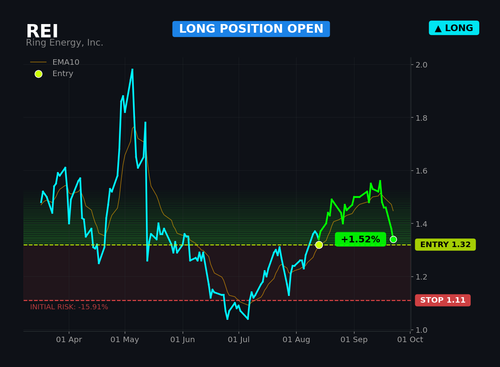The height and width of the screenshot is (367, 500).
Task: Click the 1.4 price axis label
Action: coord(421,224)
